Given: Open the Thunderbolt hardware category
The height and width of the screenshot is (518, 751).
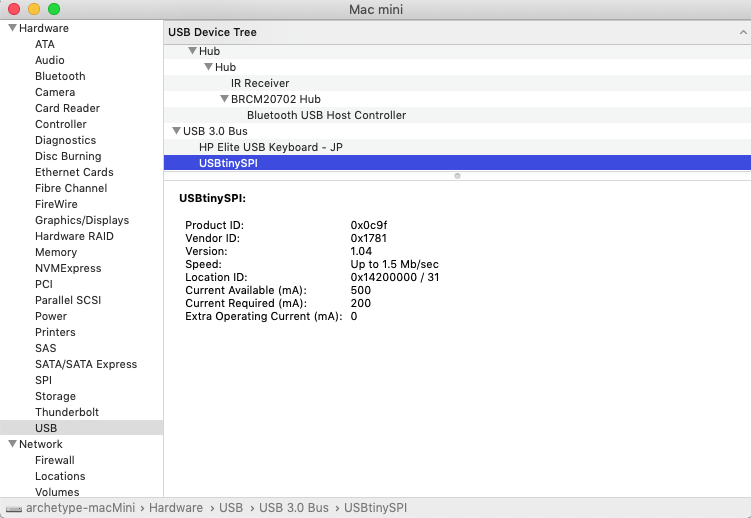Looking at the screenshot, I should (68, 412).
